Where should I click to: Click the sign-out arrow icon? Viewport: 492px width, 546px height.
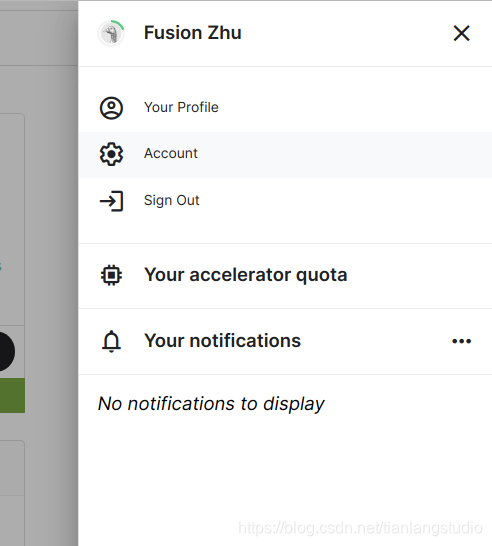coord(111,201)
